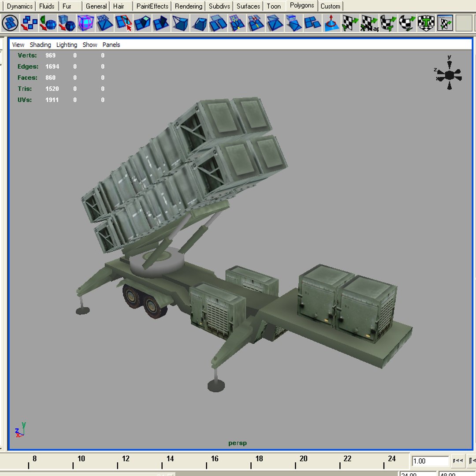
Task: Click frame 8 on the time slider
Action: pyautogui.click(x=35, y=458)
